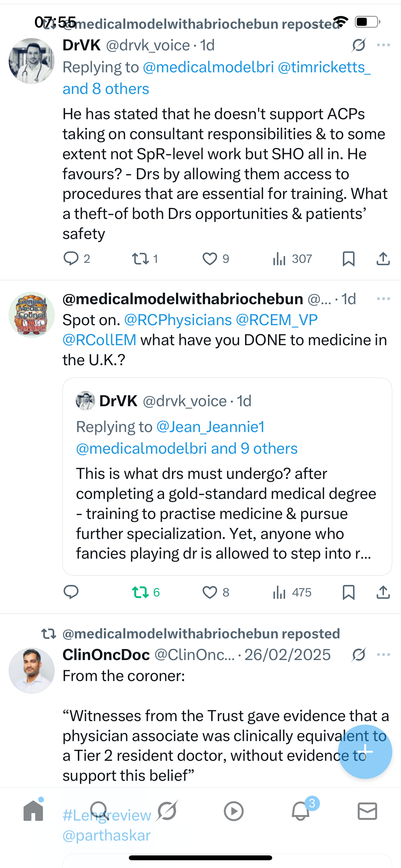Open quoted DrVK tweet about gold-standard degree
The height and width of the screenshot is (868, 401).
coord(227,505)
